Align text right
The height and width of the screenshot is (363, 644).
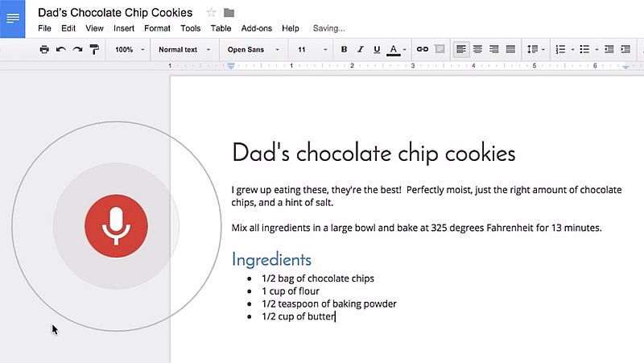[x=493, y=49]
